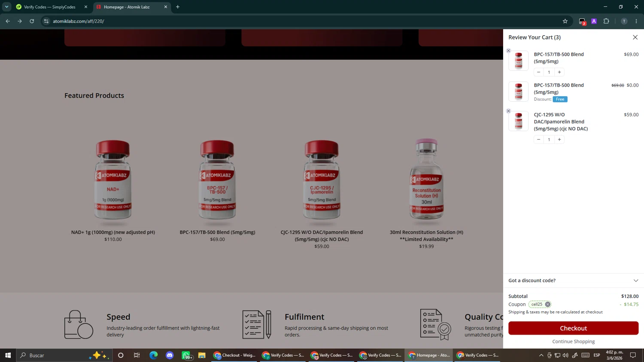Open first BPC-157/TB-500 Blend cart thumbnail

tap(518, 61)
